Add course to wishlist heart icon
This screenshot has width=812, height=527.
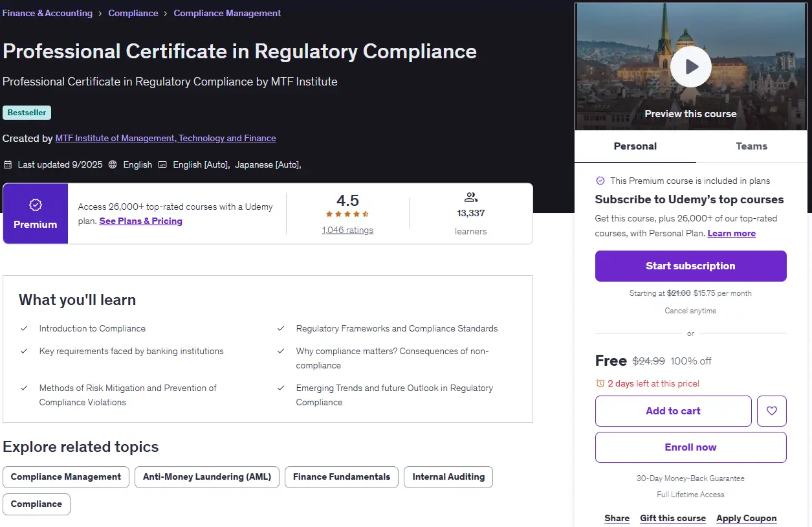(772, 411)
